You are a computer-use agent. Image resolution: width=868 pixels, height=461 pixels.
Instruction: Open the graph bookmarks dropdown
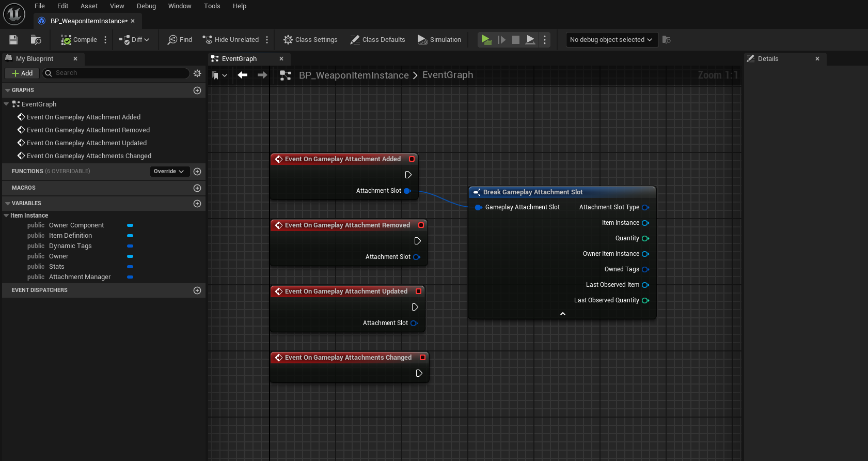219,75
